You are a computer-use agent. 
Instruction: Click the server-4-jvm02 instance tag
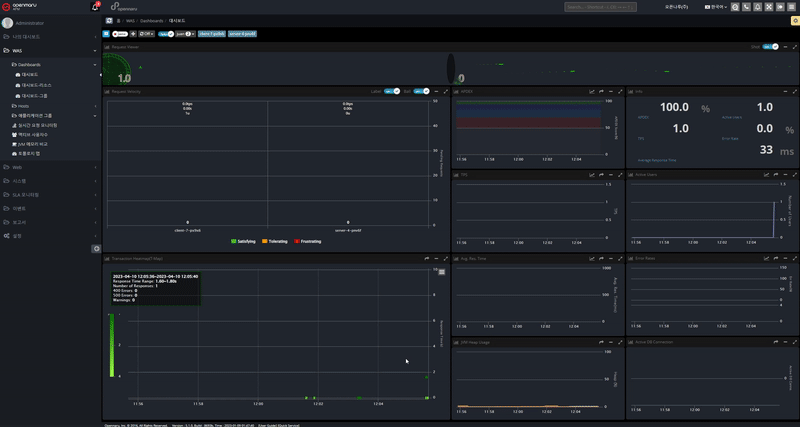pos(242,33)
